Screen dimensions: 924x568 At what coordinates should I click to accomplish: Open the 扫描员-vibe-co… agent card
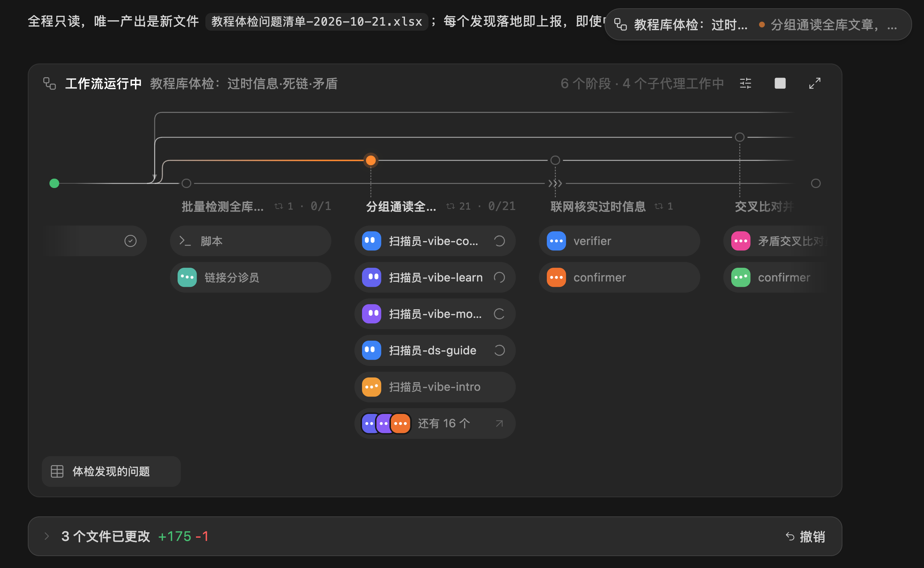[x=435, y=241]
